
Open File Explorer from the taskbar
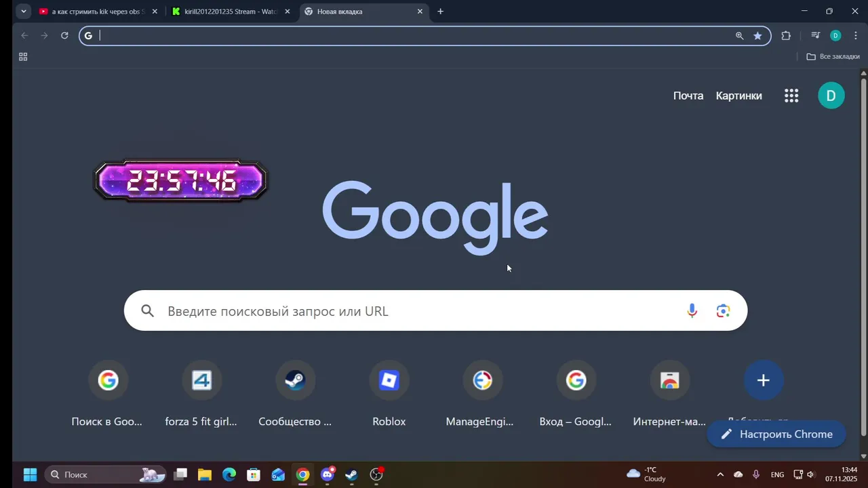point(205,474)
